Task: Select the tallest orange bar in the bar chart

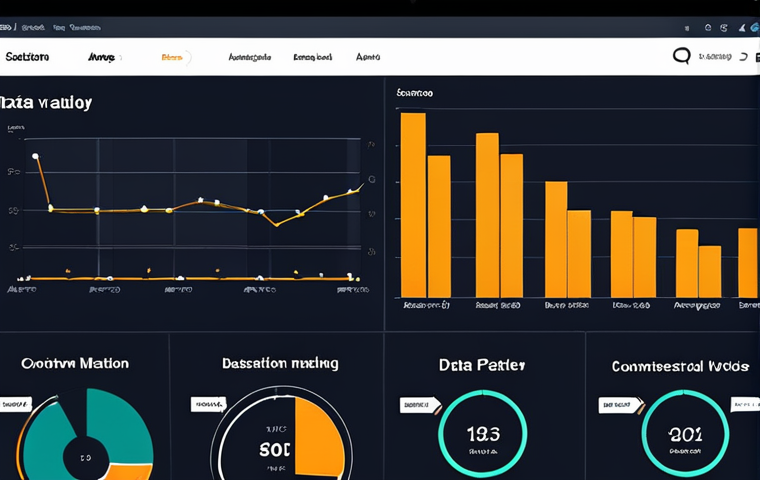Action: click(x=413, y=205)
